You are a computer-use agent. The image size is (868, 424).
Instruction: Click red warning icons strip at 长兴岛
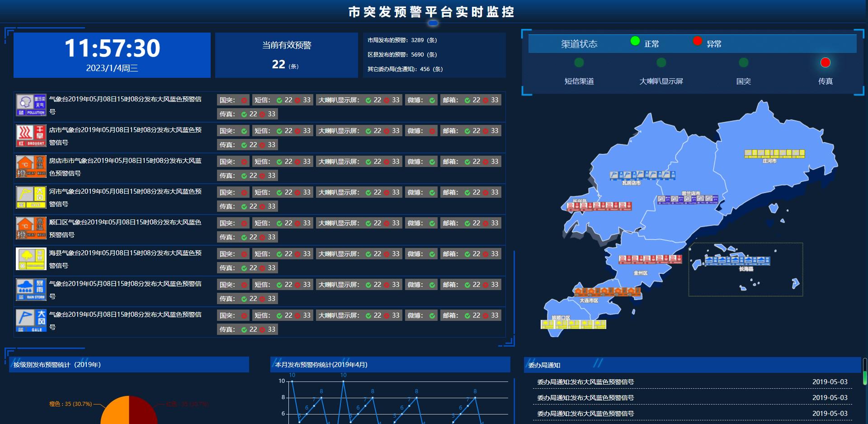point(599,206)
